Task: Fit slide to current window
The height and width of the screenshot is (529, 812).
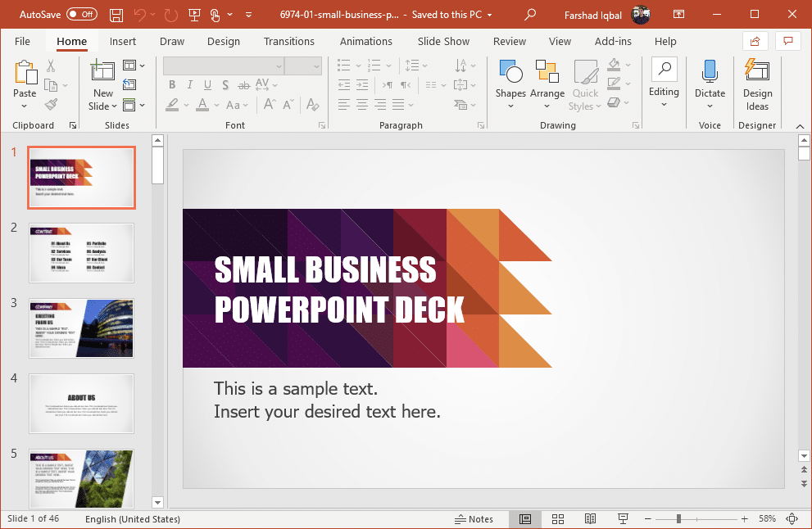Action: [792, 519]
